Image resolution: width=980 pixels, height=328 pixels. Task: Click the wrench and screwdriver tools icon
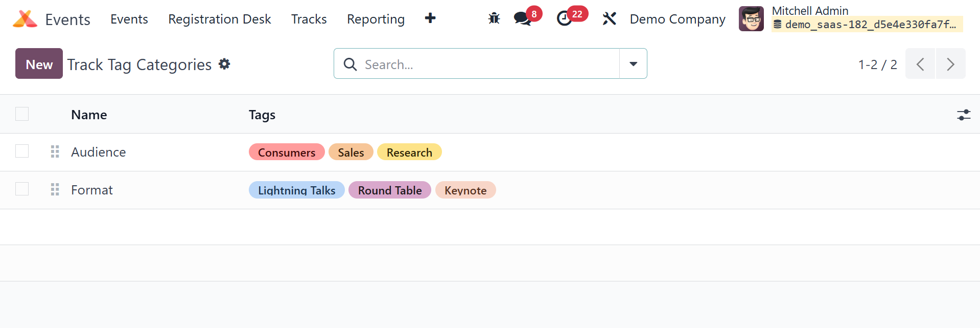(609, 19)
